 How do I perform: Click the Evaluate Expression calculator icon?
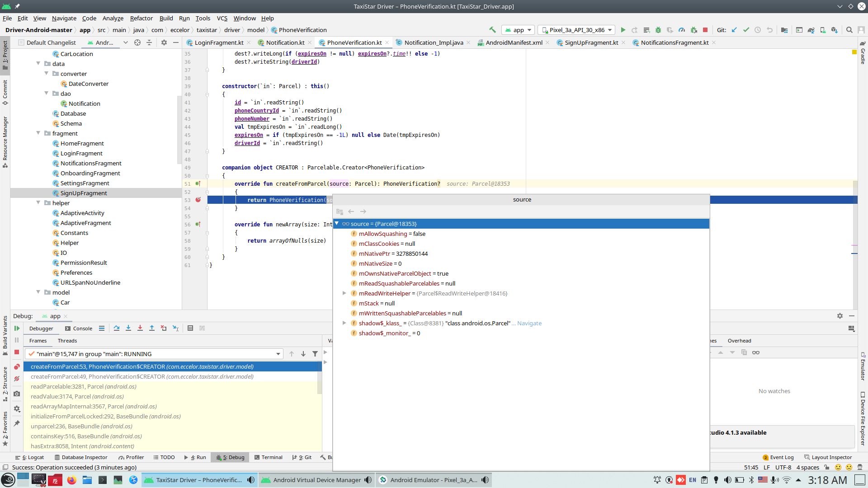[x=190, y=328]
